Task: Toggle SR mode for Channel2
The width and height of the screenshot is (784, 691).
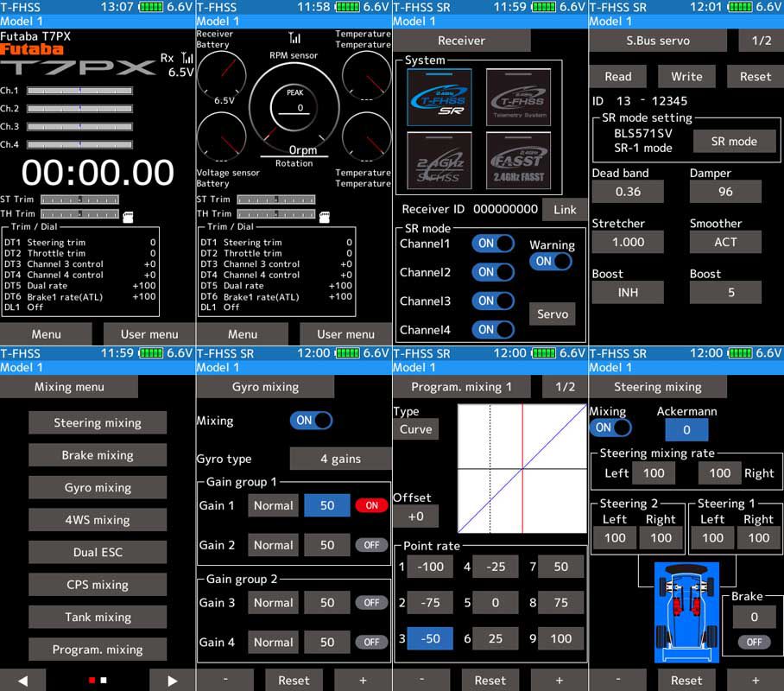Action: click(492, 272)
